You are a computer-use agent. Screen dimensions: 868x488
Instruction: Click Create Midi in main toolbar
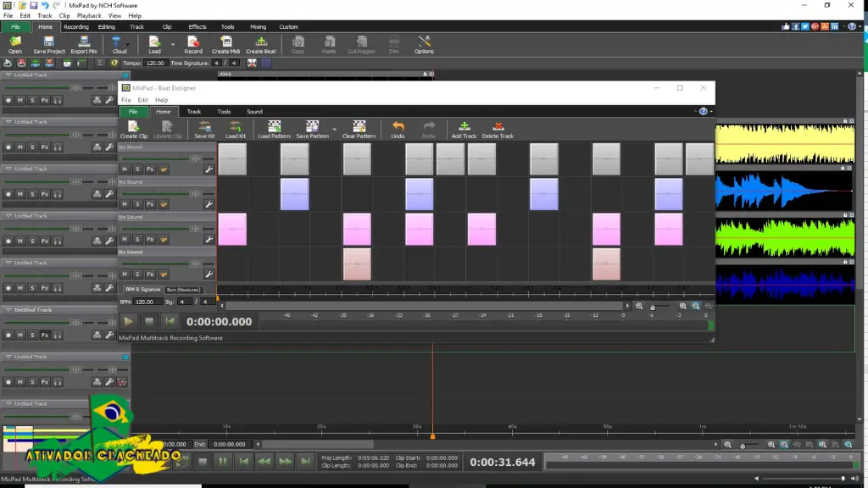click(x=225, y=45)
